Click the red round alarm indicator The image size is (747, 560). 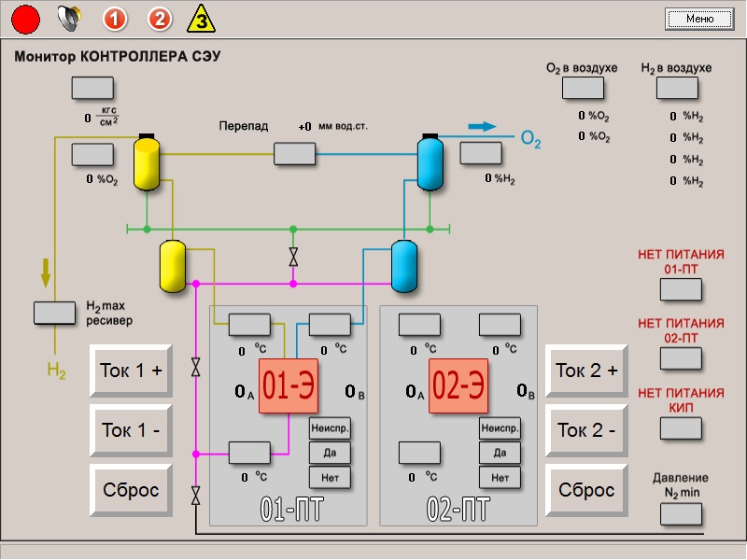[x=25, y=18]
